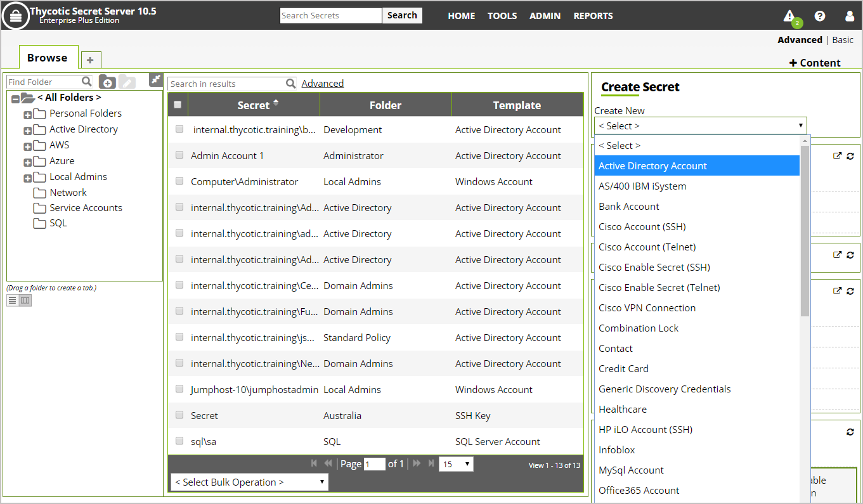Click the edit folder pencil icon
This screenshot has height=504, width=863.
127,82
